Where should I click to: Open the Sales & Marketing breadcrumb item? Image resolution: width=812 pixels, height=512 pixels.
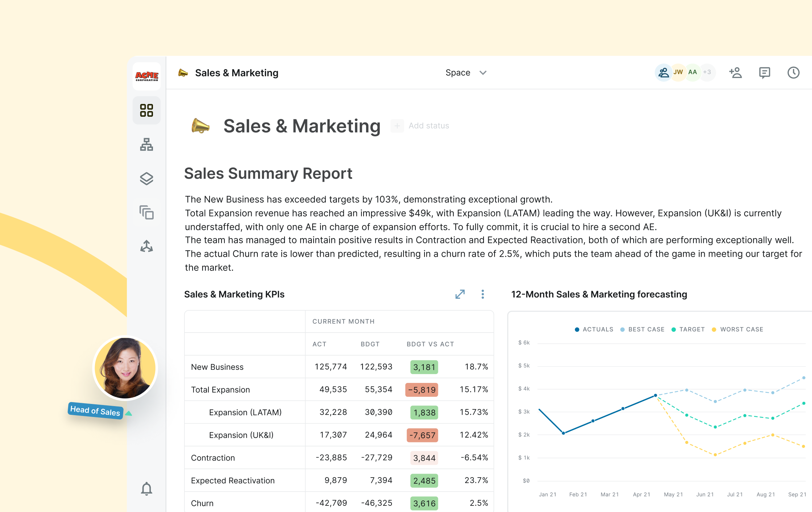point(236,73)
